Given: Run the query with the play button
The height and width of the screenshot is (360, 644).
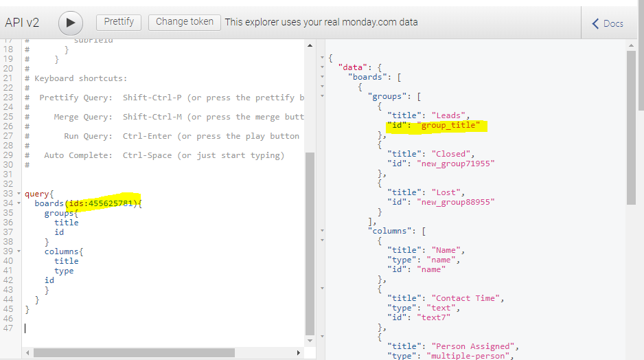Looking at the screenshot, I should (71, 23).
